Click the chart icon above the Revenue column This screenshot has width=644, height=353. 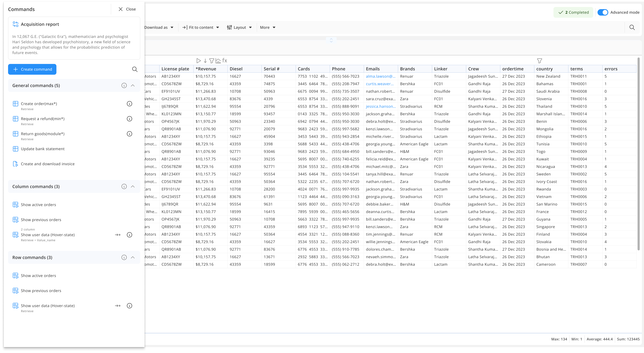[218, 61]
